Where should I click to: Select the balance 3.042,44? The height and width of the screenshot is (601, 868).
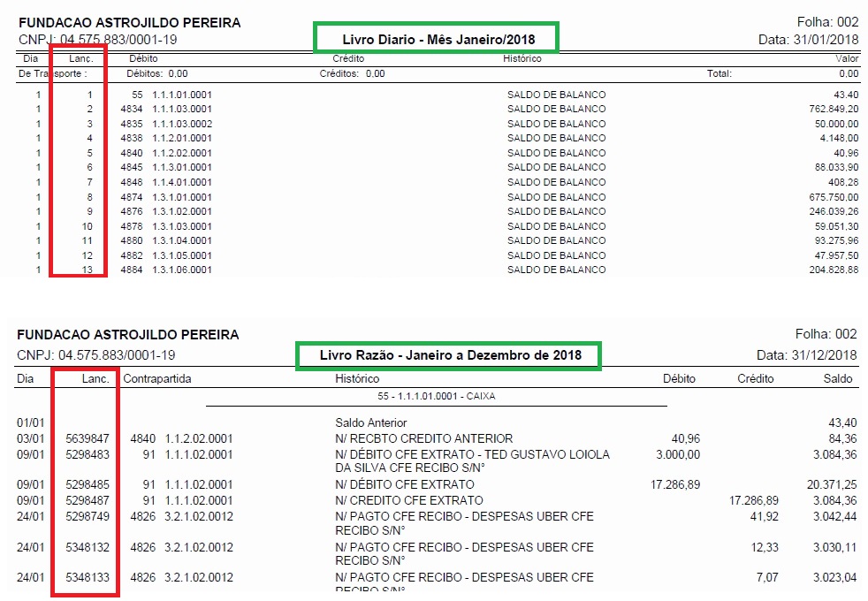pyautogui.click(x=834, y=517)
